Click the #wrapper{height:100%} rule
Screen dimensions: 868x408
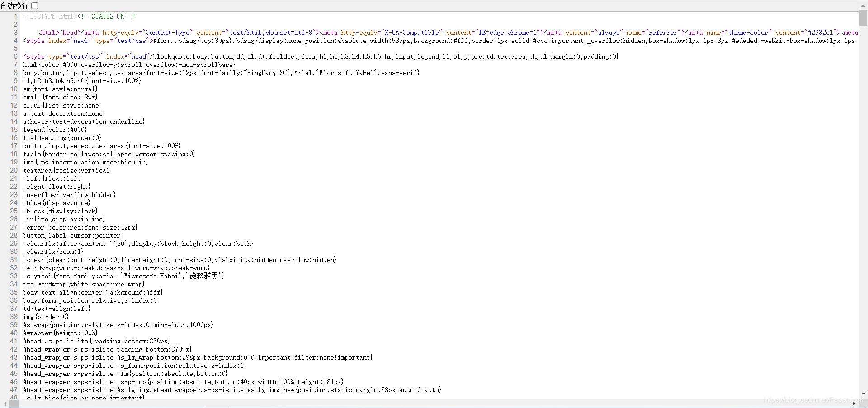tap(60, 333)
